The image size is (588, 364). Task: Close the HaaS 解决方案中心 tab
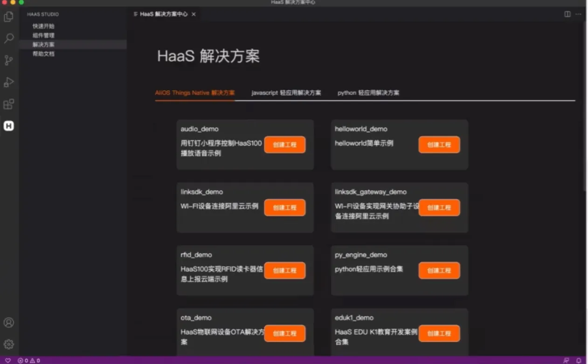[x=194, y=14]
